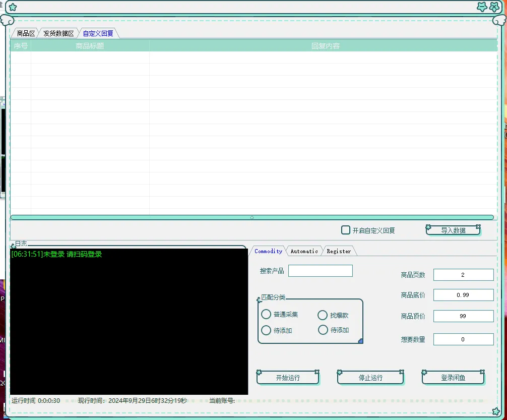Click the blue corner marker of 匹配分类 box
This screenshot has width=507, height=420.
point(360,341)
